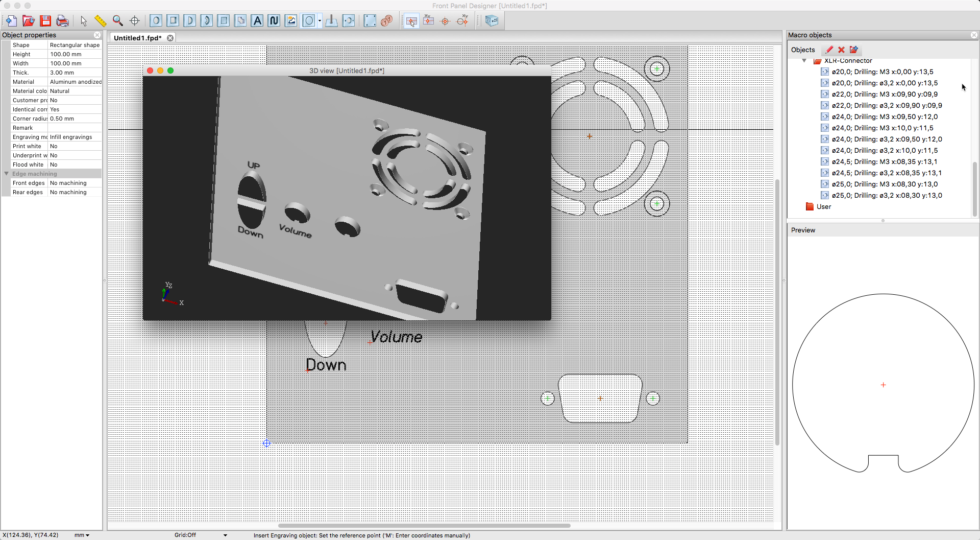Click the snap to center crosshair icon
The width and height of the screenshot is (980, 540).
[x=445, y=21]
